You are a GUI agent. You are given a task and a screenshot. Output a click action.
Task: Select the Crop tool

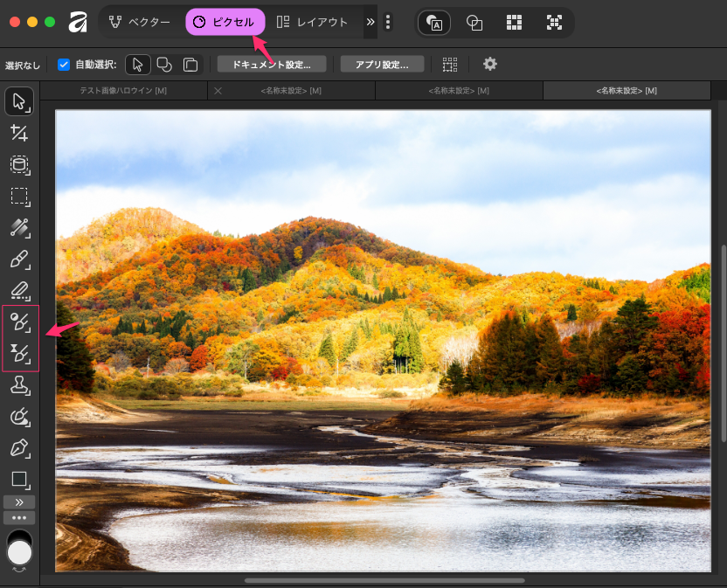coord(19,133)
